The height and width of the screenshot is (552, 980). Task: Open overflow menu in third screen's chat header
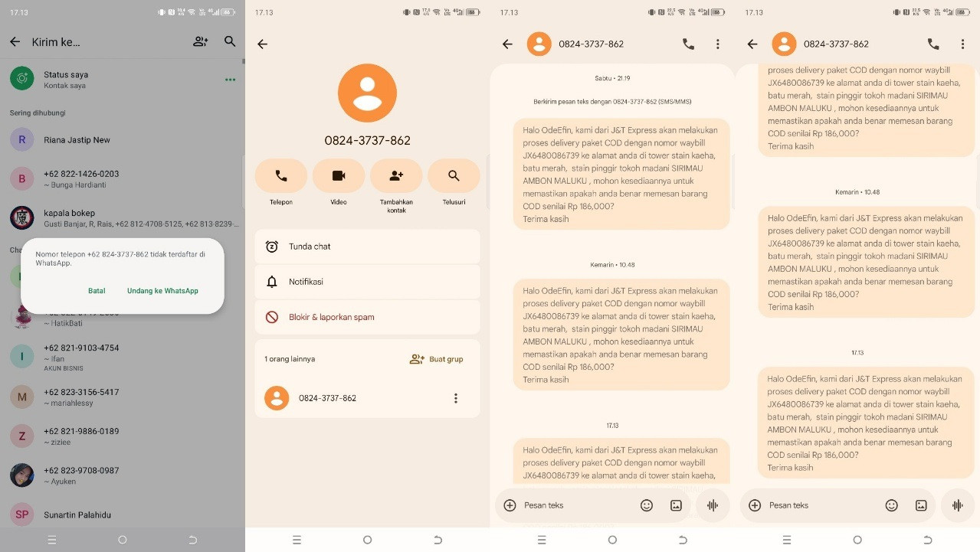(x=718, y=44)
